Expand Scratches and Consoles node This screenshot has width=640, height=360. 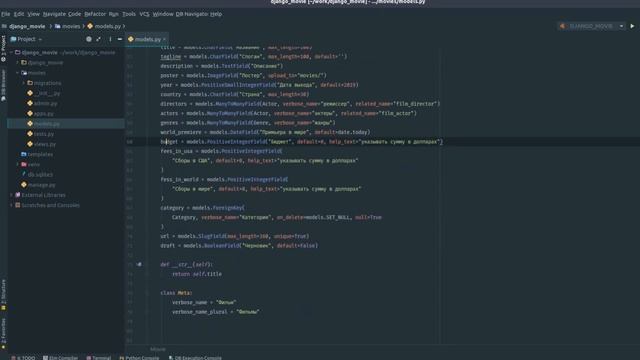[x=11, y=205]
